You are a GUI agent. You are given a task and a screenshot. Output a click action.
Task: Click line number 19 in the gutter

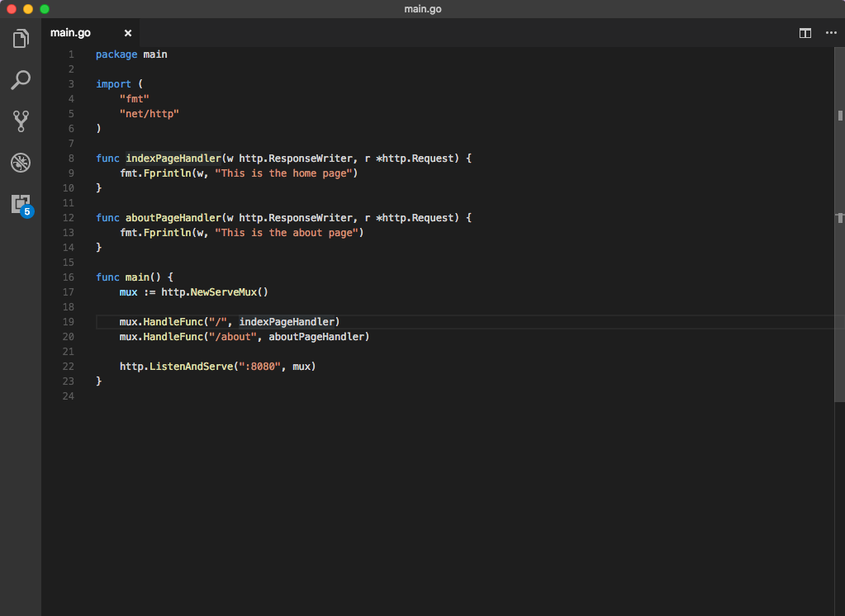[x=68, y=321]
